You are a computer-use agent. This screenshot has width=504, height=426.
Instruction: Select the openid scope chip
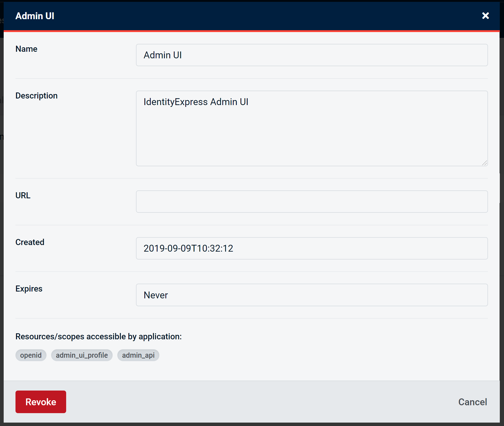(x=31, y=355)
